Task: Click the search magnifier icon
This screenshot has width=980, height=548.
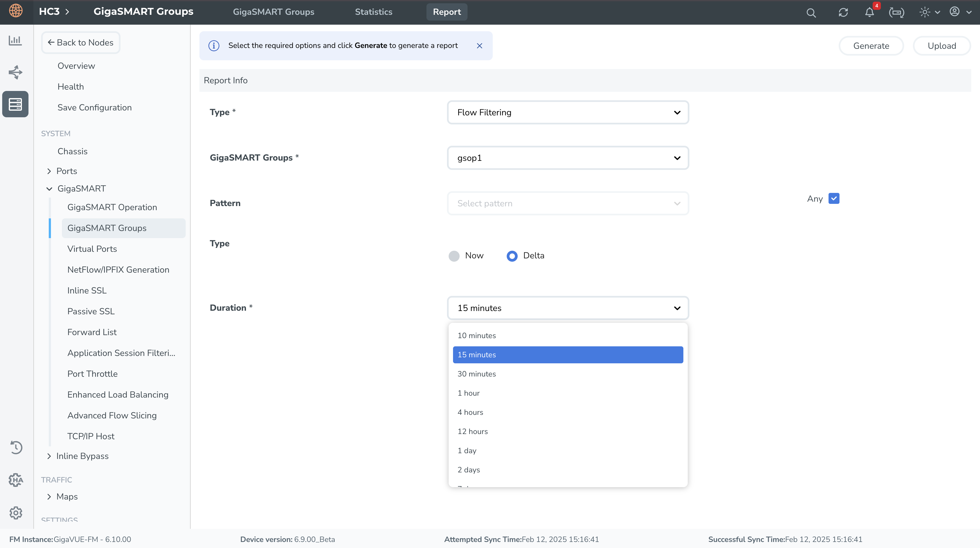Action: click(811, 13)
